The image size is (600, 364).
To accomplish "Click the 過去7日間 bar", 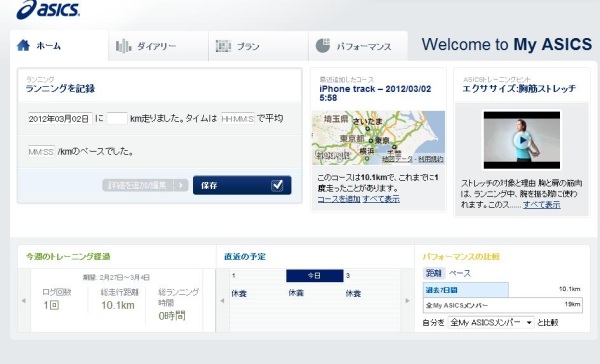I will click(466, 290).
